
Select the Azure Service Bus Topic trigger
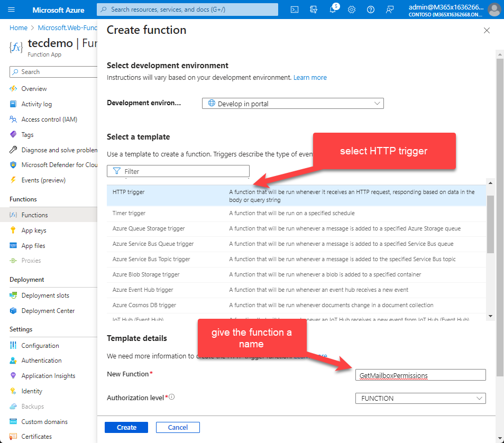pos(296,259)
